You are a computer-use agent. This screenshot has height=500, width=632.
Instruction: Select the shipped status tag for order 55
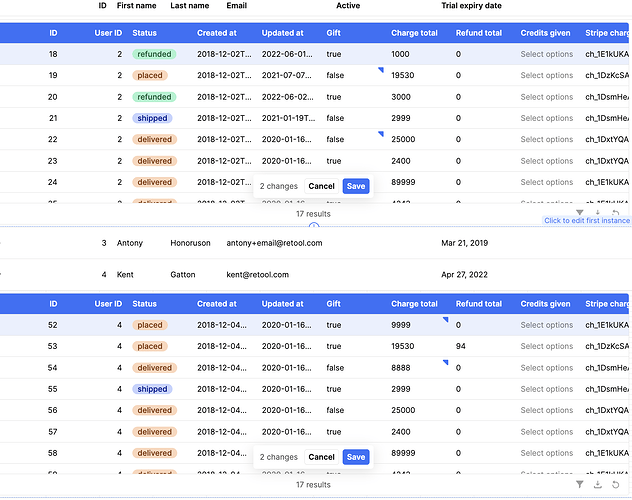tap(152, 389)
